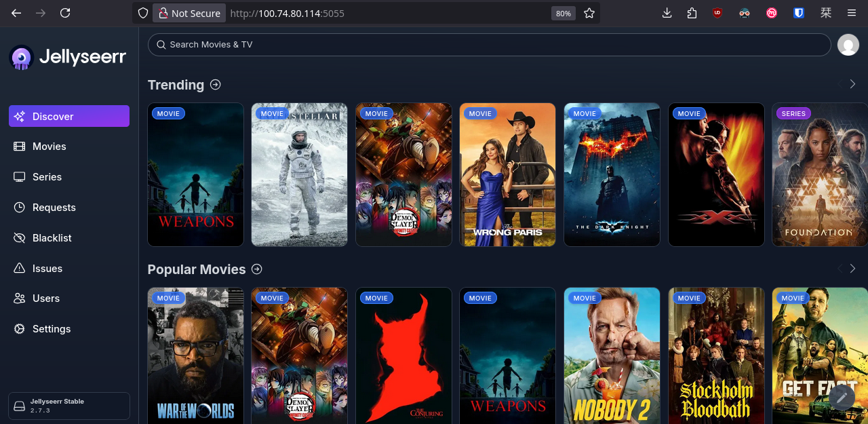Go to the Users page

(x=69, y=298)
